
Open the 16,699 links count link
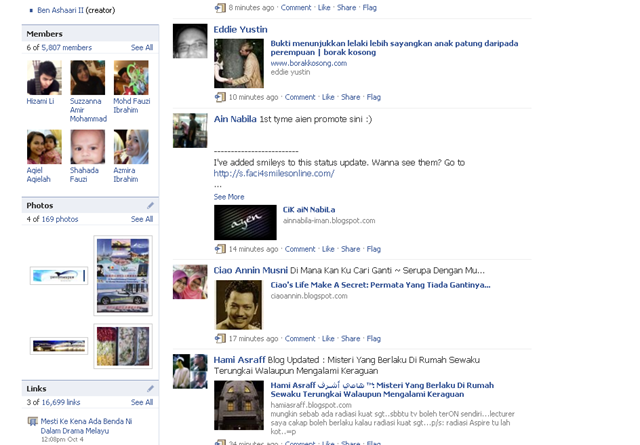pos(61,402)
